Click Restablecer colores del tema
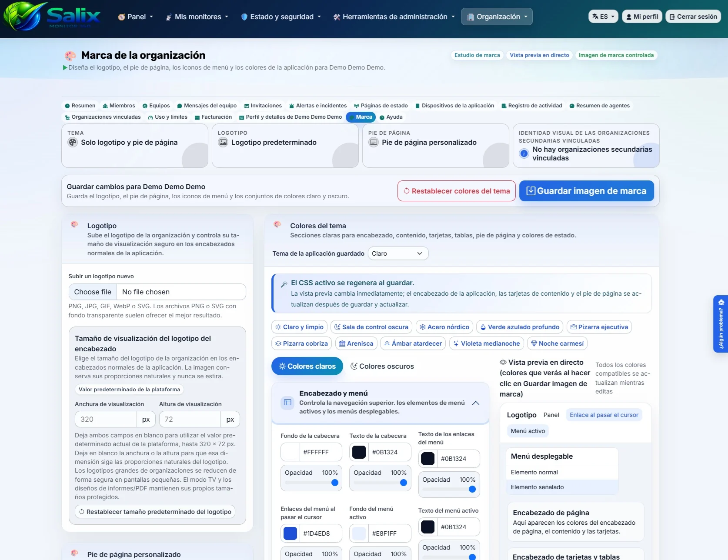 tap(456, 191)
